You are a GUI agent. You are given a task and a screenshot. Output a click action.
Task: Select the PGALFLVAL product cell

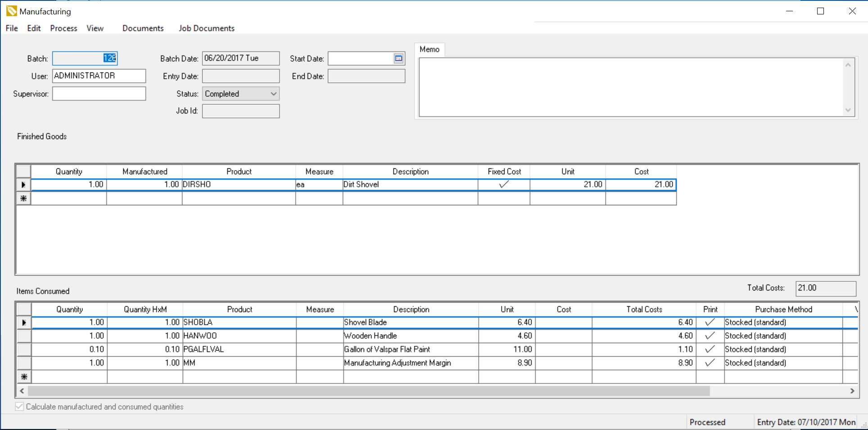240,349
